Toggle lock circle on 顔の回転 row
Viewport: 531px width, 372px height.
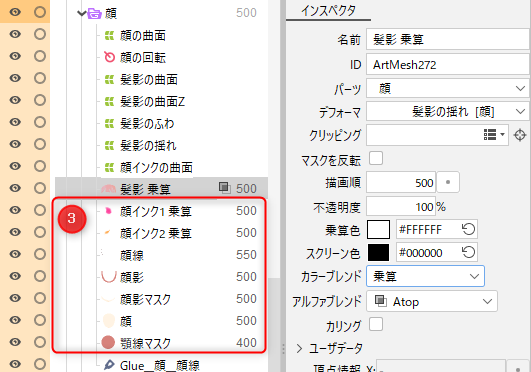[x=40, y=56]
